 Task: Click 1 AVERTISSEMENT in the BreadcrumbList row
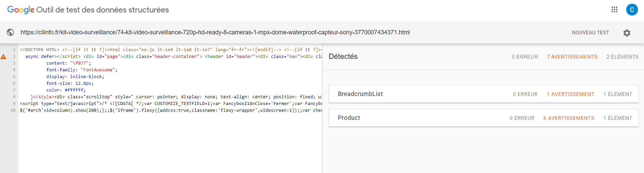click(x=570, y=94)
